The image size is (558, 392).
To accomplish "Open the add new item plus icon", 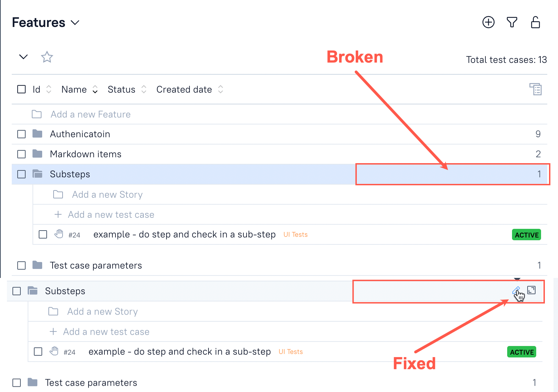I will [x=488, y=22].
